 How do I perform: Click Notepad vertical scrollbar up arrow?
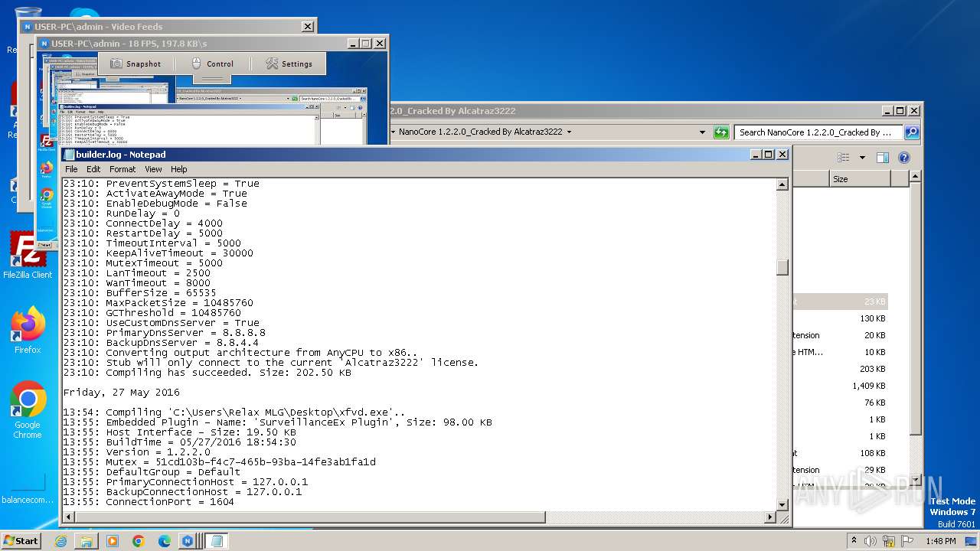(782, 184)
